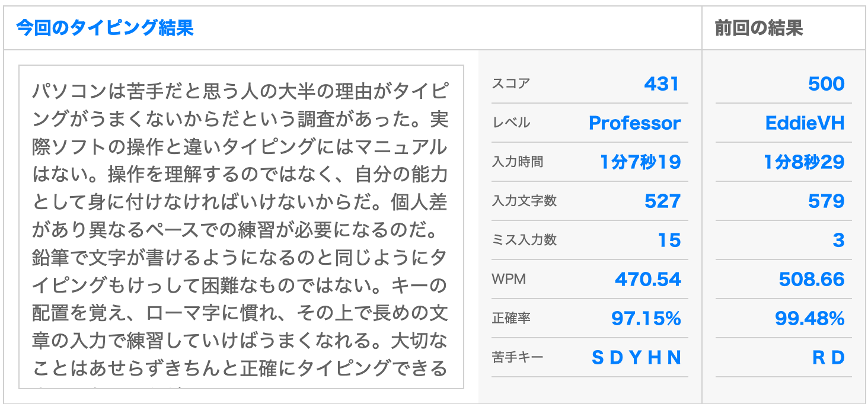The width and height of the screenshot is (868, 404).
Task: Select the previous WPM 508.66
Action: tap(812, 279)
